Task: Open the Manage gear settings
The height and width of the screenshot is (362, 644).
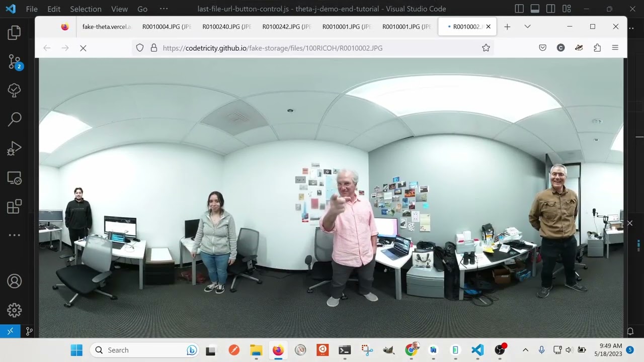Action: [x=14, y=310]
